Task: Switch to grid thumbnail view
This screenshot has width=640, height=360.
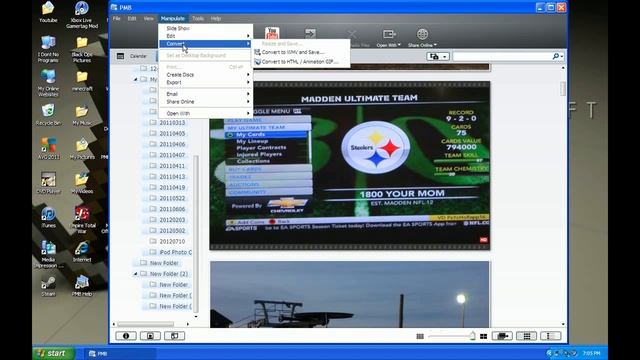Action: 527,336
